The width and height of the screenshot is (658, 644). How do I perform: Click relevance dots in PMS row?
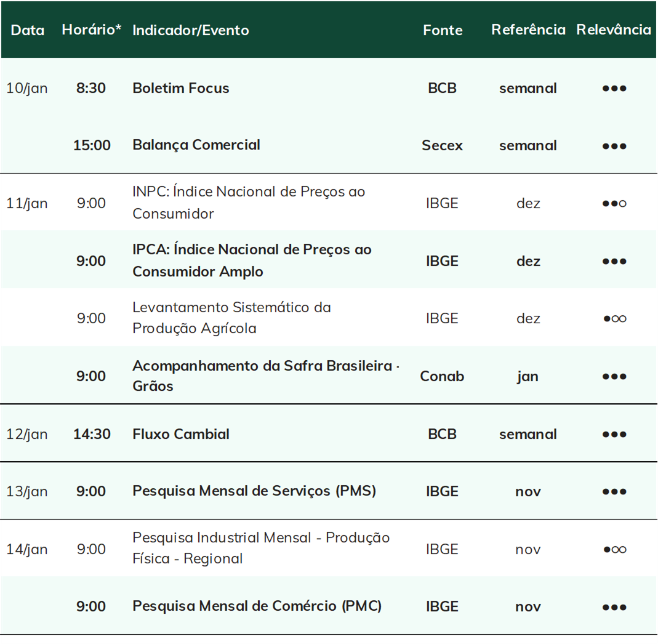click(x=614, y=491)
